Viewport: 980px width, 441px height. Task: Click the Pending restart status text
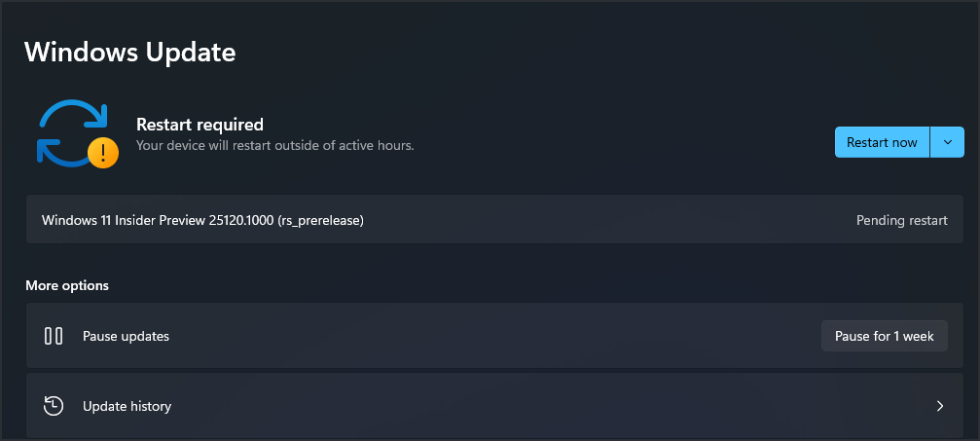pyautogui.click(x=901, y=220)
